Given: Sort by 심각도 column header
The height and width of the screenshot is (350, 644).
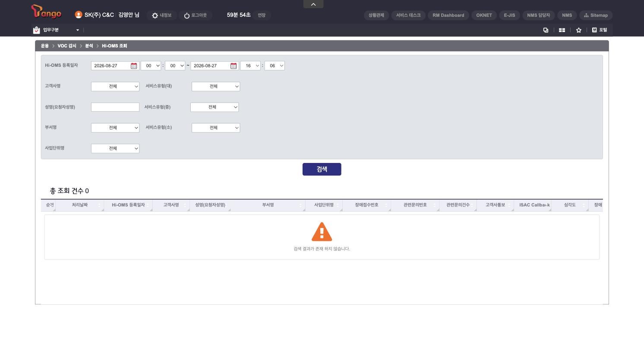Looking at the screenshot, I should point(570,205).
